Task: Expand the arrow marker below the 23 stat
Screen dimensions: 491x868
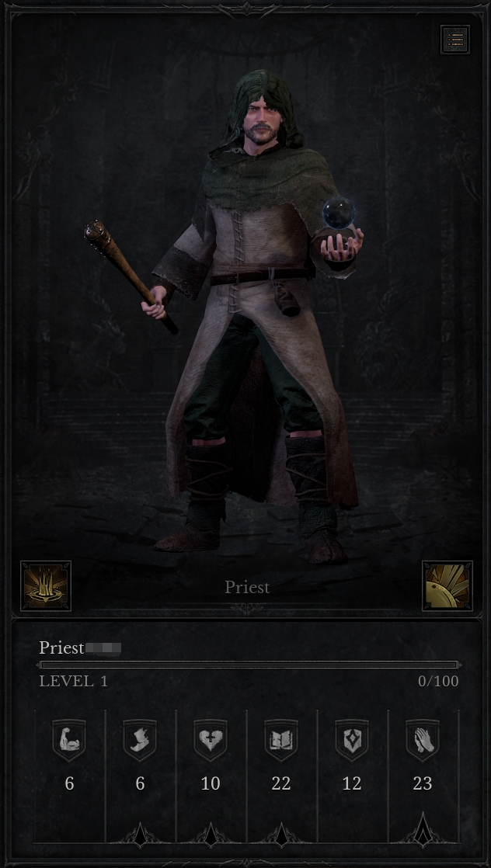Action: pos(423,829)
